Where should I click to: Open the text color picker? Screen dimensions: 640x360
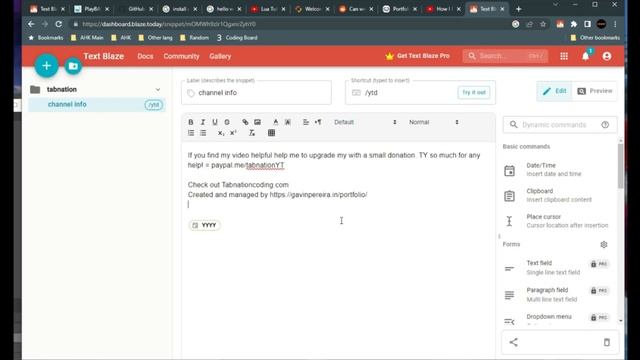coord(276,122)
